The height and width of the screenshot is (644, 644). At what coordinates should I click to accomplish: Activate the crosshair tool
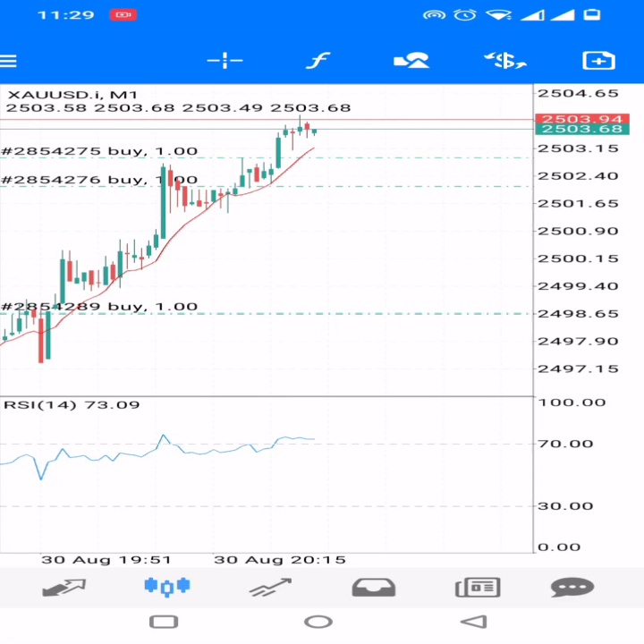coord(225,61)
